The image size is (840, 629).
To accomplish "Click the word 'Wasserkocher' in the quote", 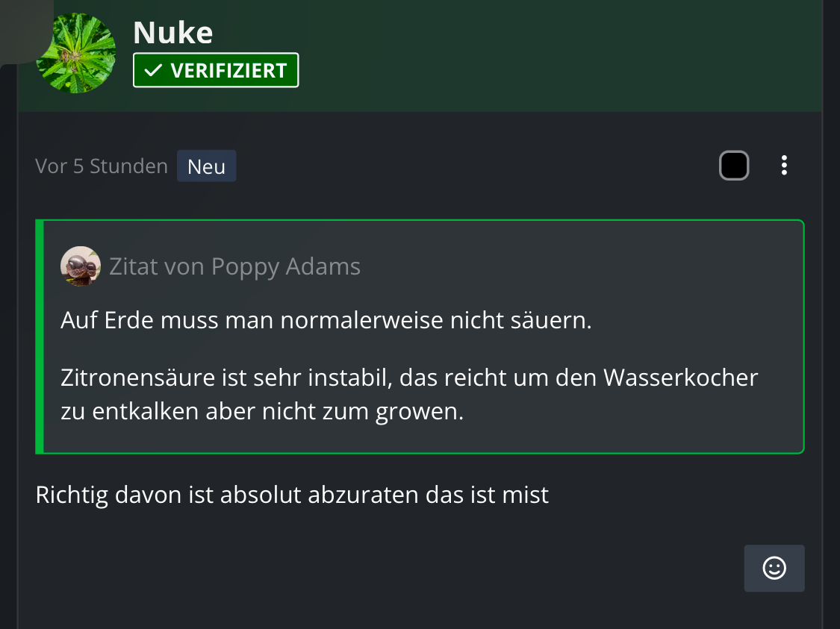I will coord(680,378).
